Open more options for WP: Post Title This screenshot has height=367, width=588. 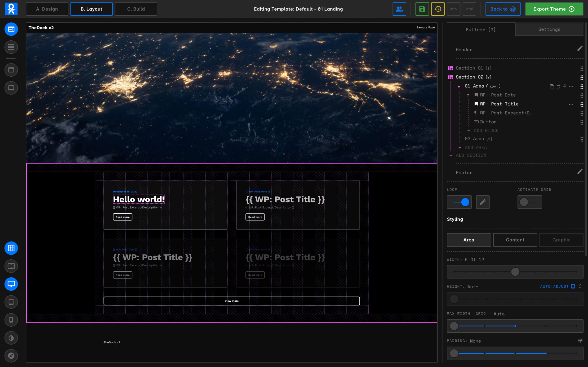[x=571, y=105]
